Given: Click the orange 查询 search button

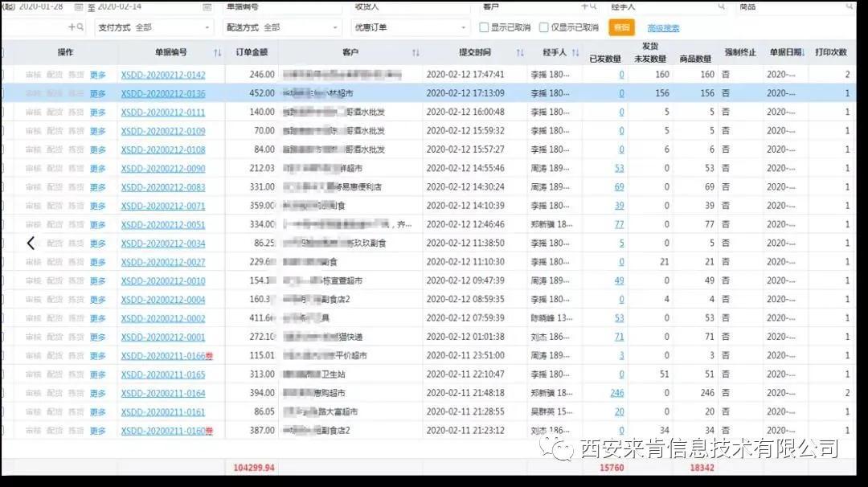Looking at the screenshot, I should [621, 26].
